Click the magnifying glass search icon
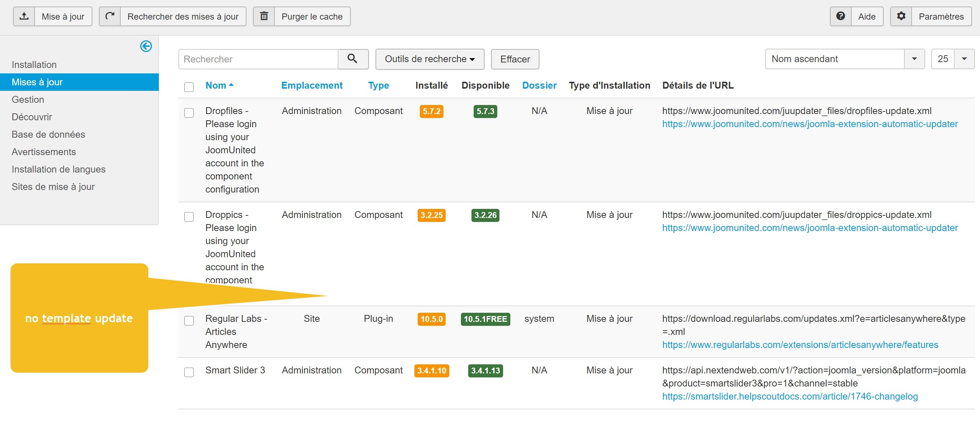The width and height of the screenshot is (980, 433). (353, 59)
